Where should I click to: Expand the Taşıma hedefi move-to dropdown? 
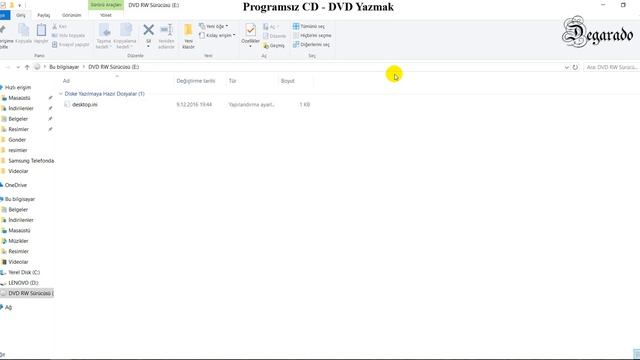pos(104,44)
